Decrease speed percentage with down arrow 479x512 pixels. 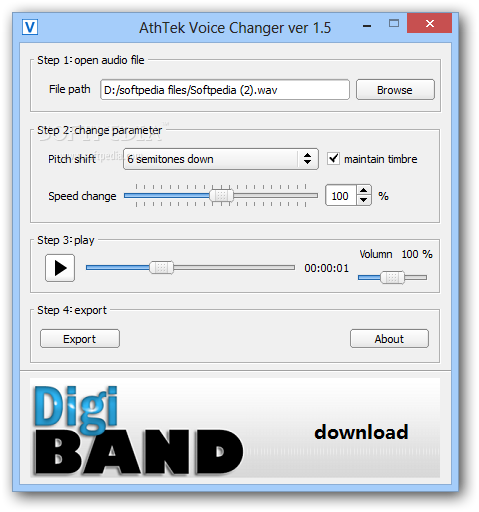[x=364, y=200]
